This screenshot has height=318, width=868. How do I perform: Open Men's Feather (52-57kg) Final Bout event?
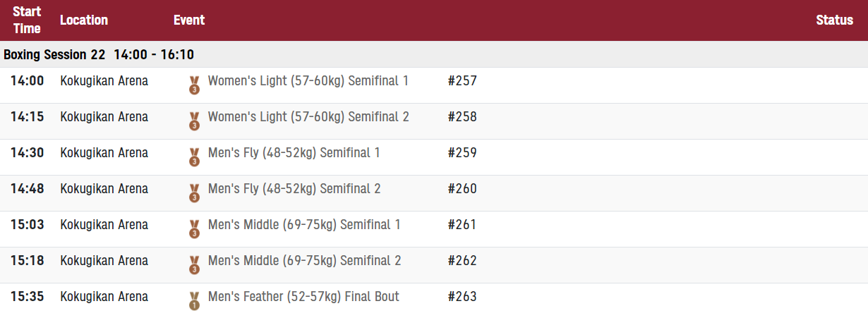(303, 297)
